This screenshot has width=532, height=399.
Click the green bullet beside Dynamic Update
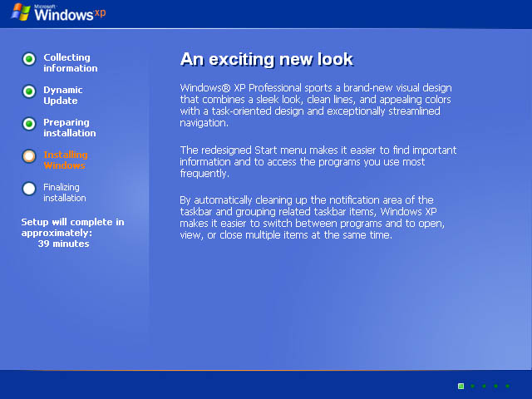29,91
